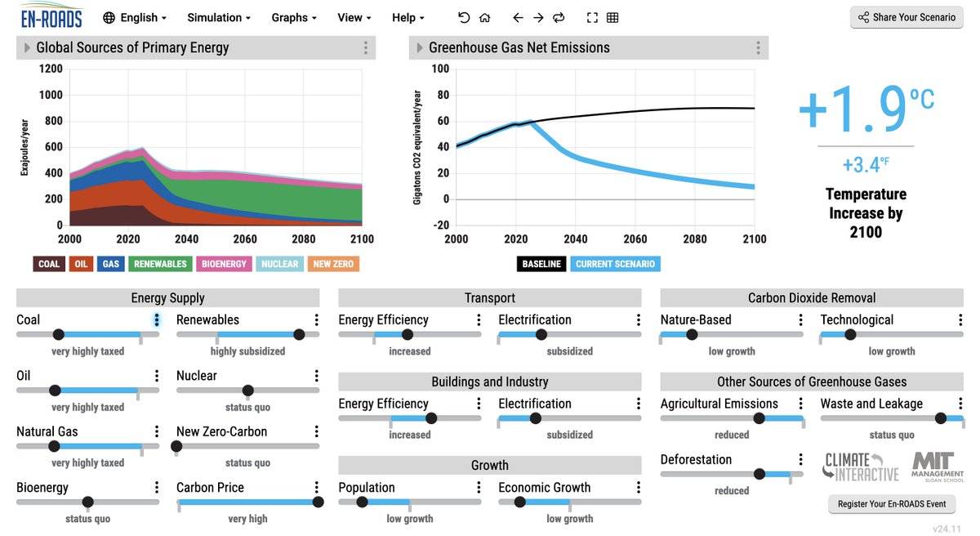
Task: Open Oil options three-dot menu
Action: [x=156, y=376]
